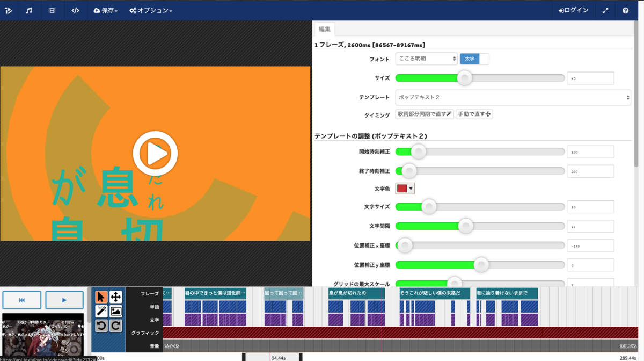Select the four-way move tool
This screenshot has height=361, width=644.
(x=115, y=297)
